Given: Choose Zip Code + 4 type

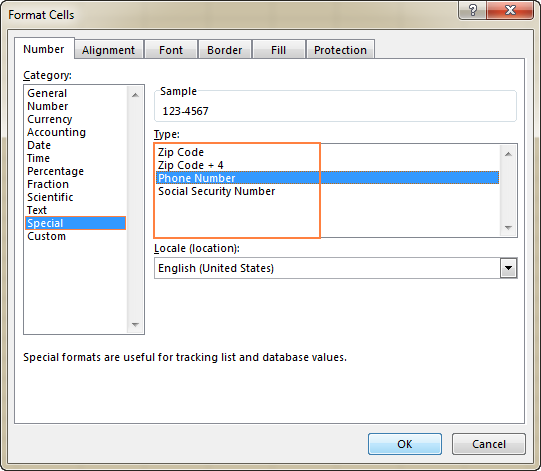Looking at the screenshot, I should pyautogui.click(x=190, y=165).
